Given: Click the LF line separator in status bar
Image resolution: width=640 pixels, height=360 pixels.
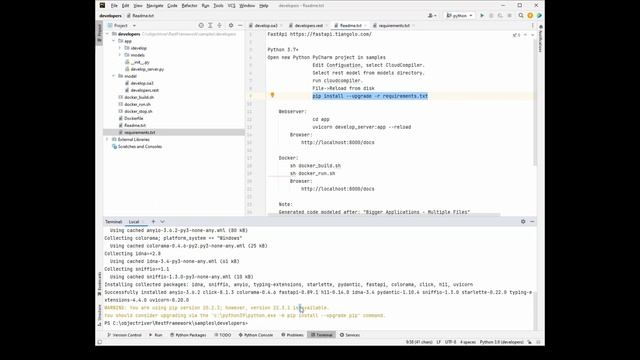Looking at the screenshot, I should 438,342.
